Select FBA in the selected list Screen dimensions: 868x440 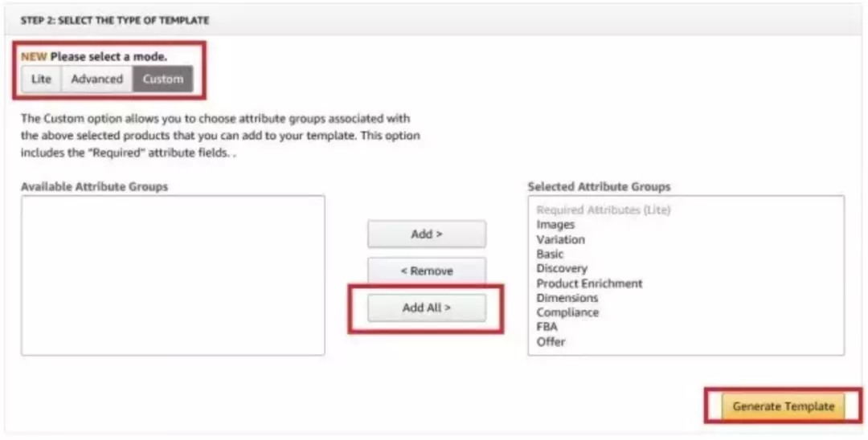(547, 327)
